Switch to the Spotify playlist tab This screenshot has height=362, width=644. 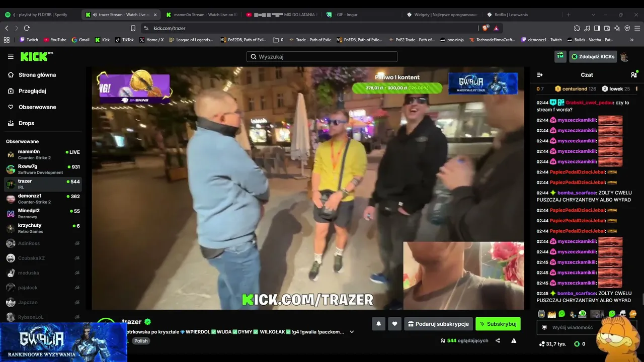tap(40, 15)
